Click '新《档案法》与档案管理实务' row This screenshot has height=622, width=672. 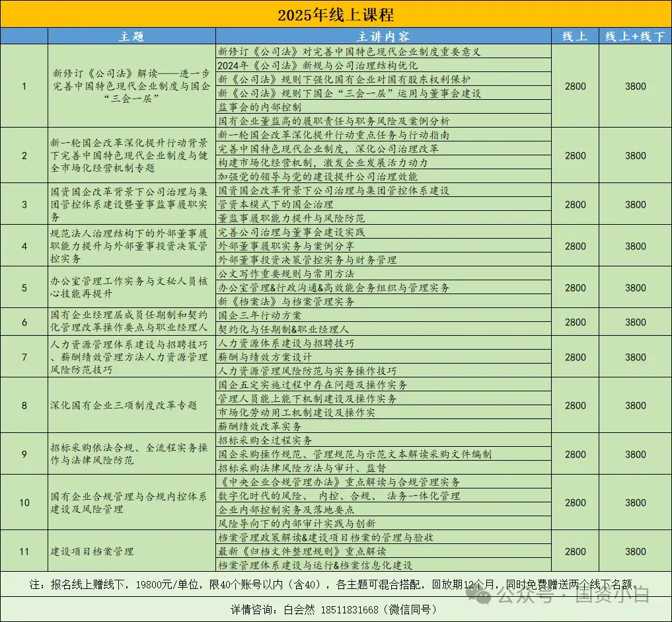click(x=383, y=301)
